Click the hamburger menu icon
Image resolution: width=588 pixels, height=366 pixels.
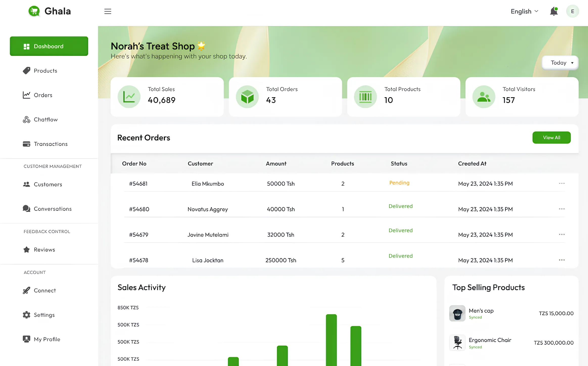click(108, 11)
